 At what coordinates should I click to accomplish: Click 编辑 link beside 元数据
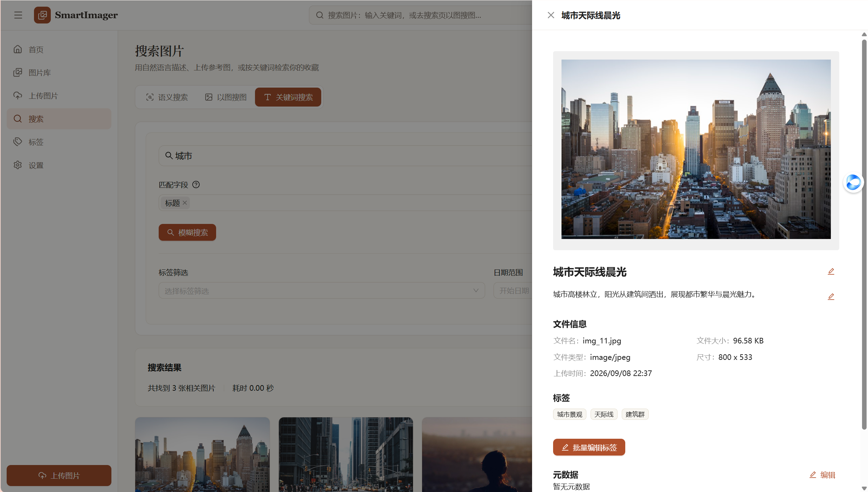[x=822, y=475]
